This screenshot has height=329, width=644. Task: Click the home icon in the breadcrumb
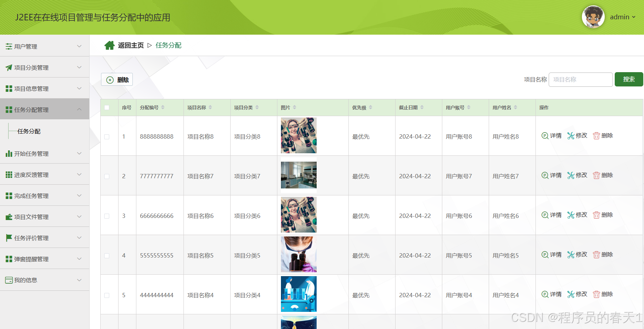tap(109, 45)
